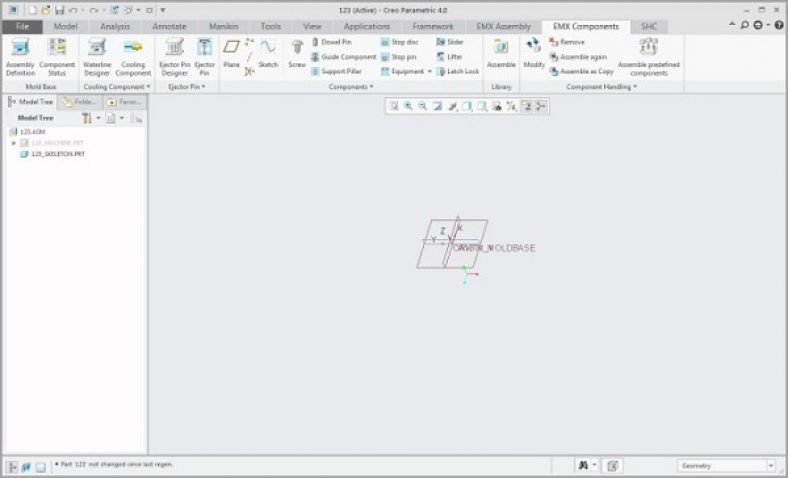Viewport: 788px width, 478px height.
Task: Switch to the Analysis tab
Action: [x=115, y=27]
